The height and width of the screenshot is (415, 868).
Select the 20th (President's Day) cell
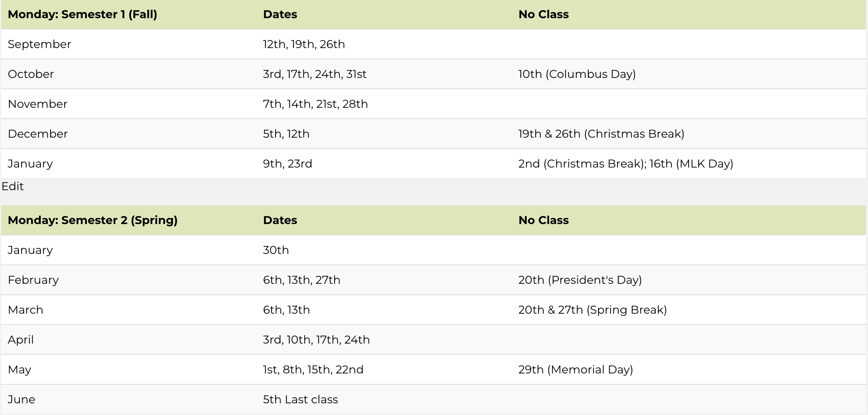tap(580, 280)
